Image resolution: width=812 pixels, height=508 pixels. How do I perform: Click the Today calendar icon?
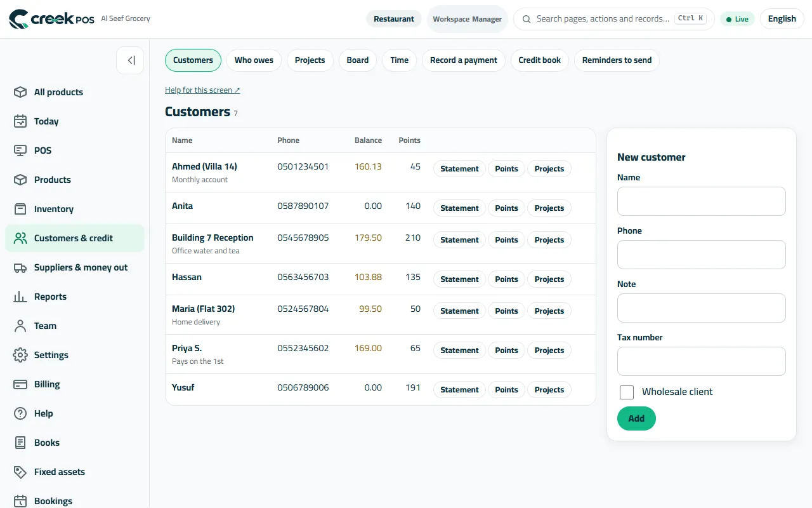click(20, 121)
